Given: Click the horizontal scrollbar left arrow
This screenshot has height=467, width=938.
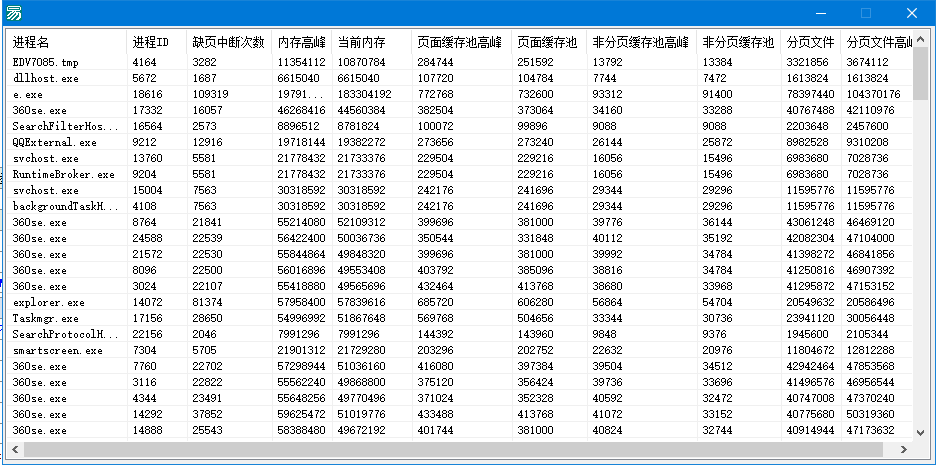Looking at the screenshot, I should (x=16, y=449).
